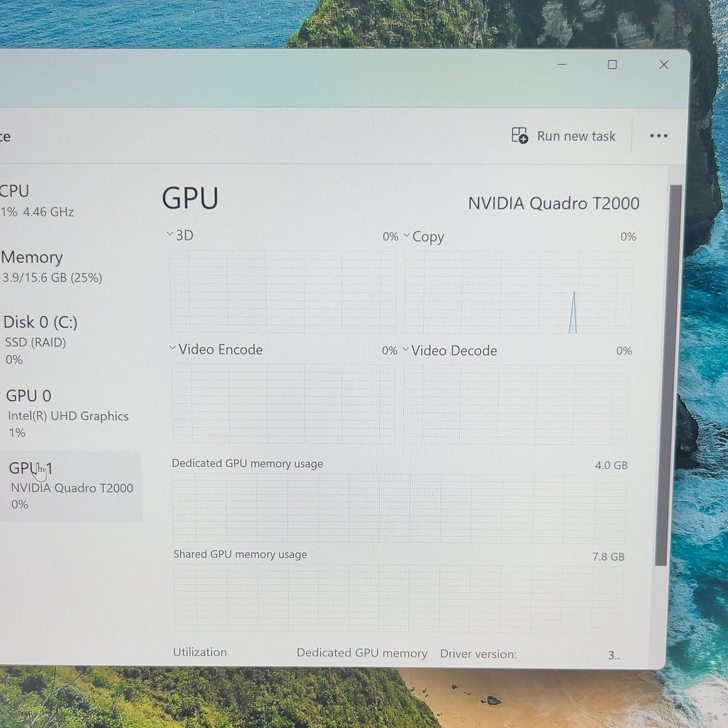Click the GPU page heading
This screenshot has width=728, height=728.
pos(190,198)
